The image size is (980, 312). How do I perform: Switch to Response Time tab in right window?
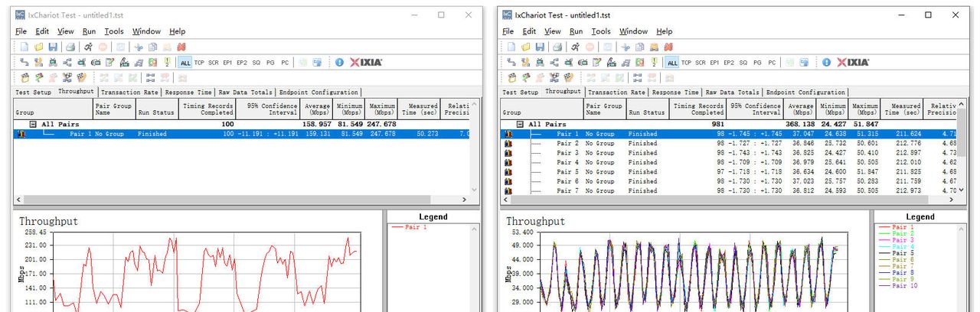[676, 93]
